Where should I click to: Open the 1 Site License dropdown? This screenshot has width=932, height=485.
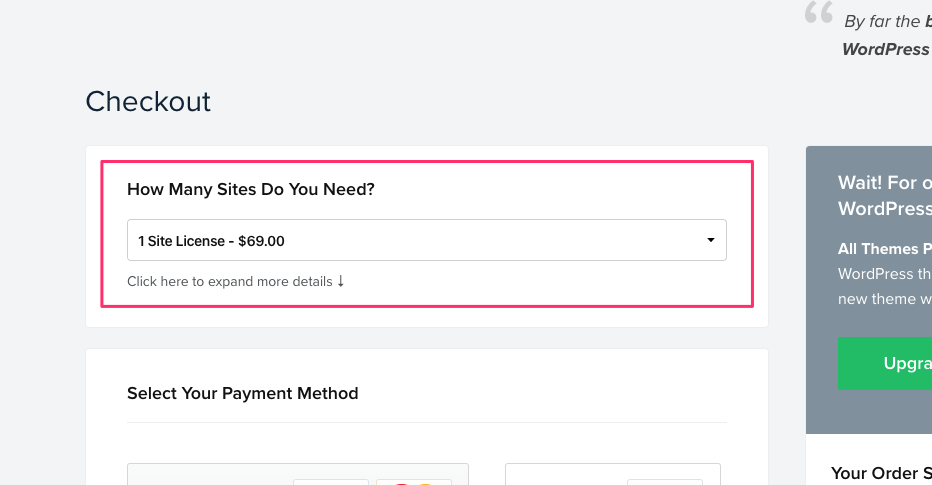click(427, 240)
